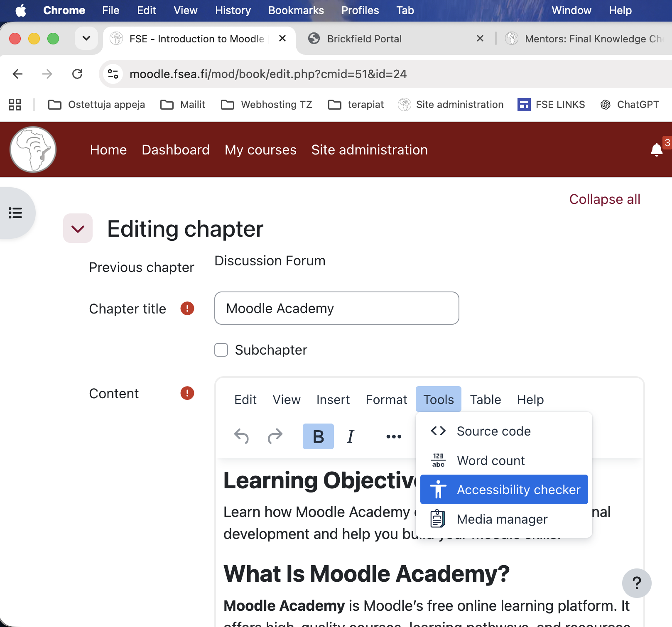Select the FSE Introduction to Moodle tab
This screenshot has width=672, height=627.
(x=196, y=39)
